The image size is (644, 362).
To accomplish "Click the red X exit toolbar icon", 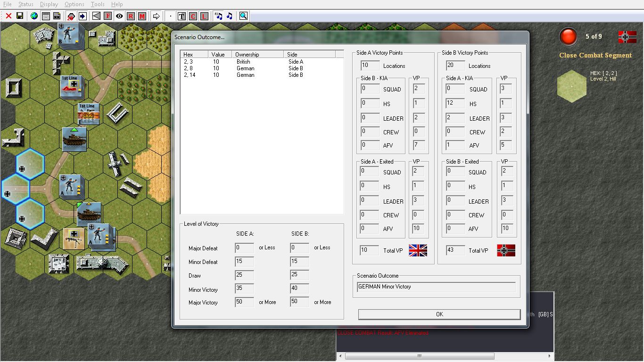I will point(8,16).
